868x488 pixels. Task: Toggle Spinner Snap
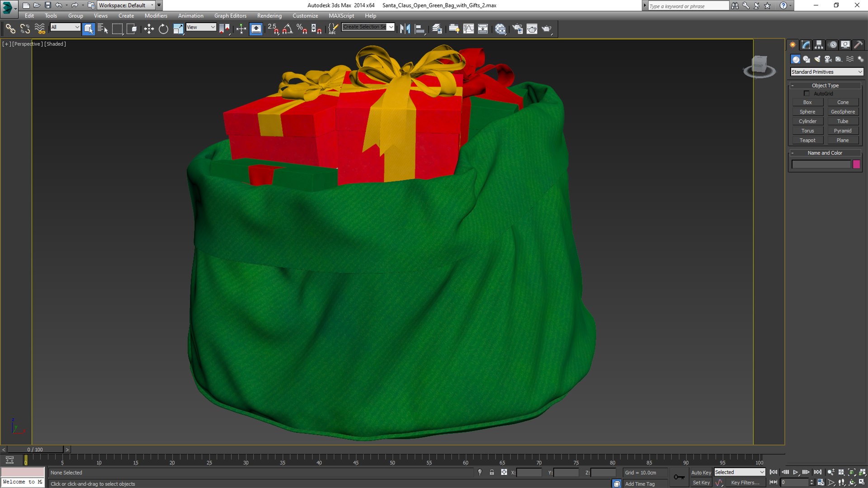[316, 29]
